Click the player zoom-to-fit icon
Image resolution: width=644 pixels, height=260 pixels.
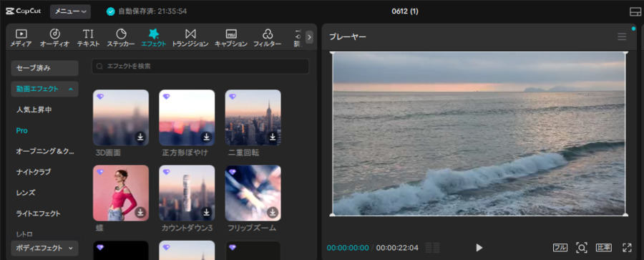pyautogui.click(x=582, y=248)
